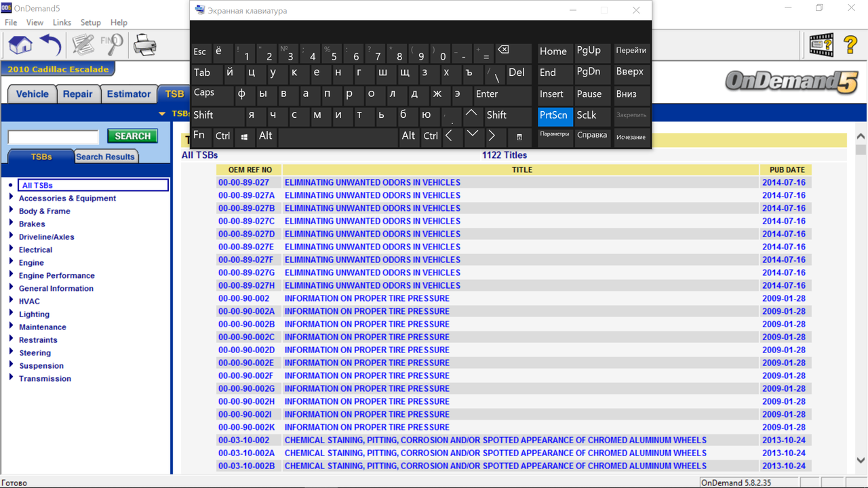
Task: Click the yellow question mark help icon
Action: (x=850, y=45)
